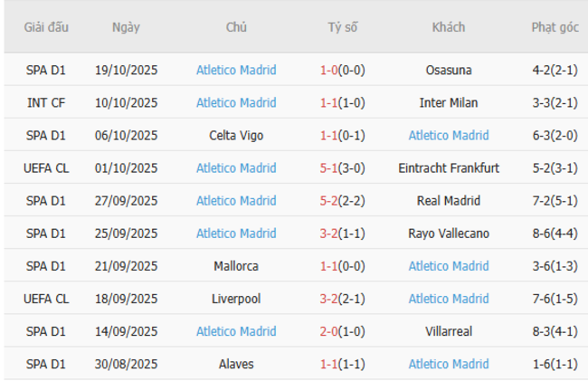Screen dimensions: 588x391
Task: Click the Ngày column header
Action: (x=126, y=27)
